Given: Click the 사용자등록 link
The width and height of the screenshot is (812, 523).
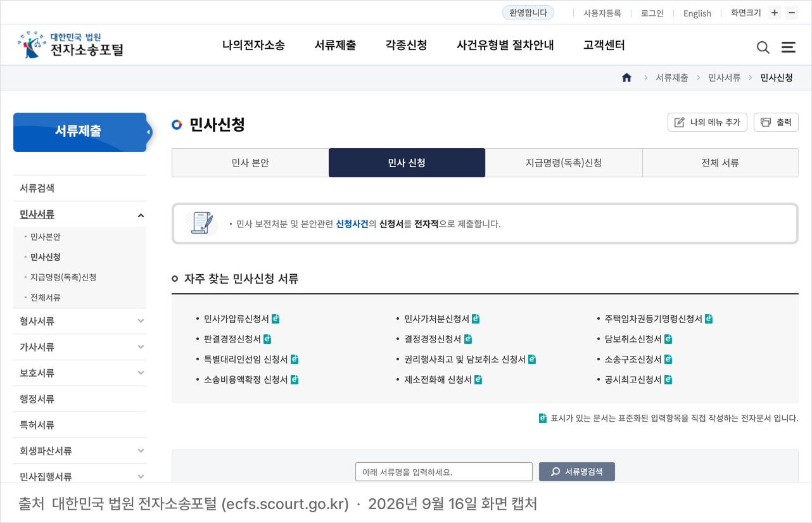Looking at the screenshot, I should [x=602, y=13].
